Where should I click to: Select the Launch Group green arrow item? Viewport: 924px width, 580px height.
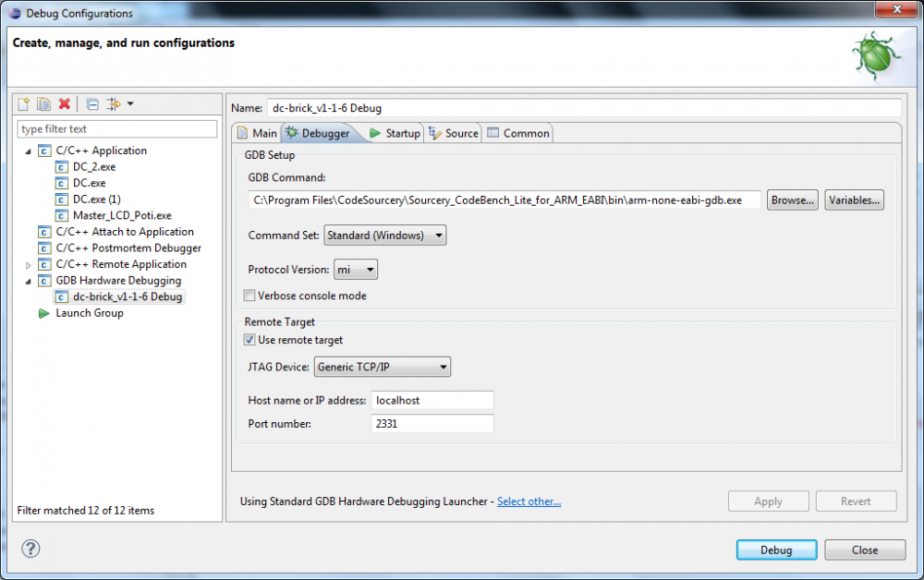[89, 313]
